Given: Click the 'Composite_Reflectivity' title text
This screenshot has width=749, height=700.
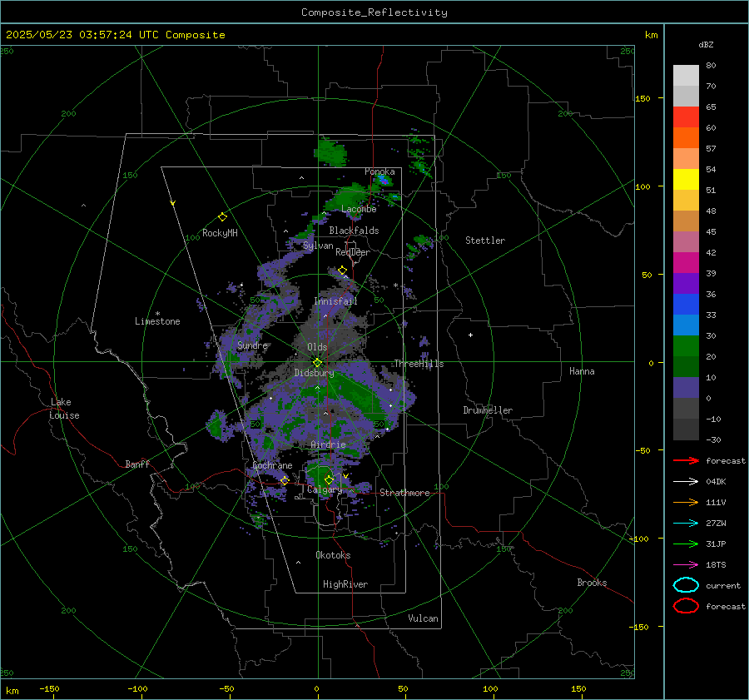Looking at the screenshot, I should 374,12.
